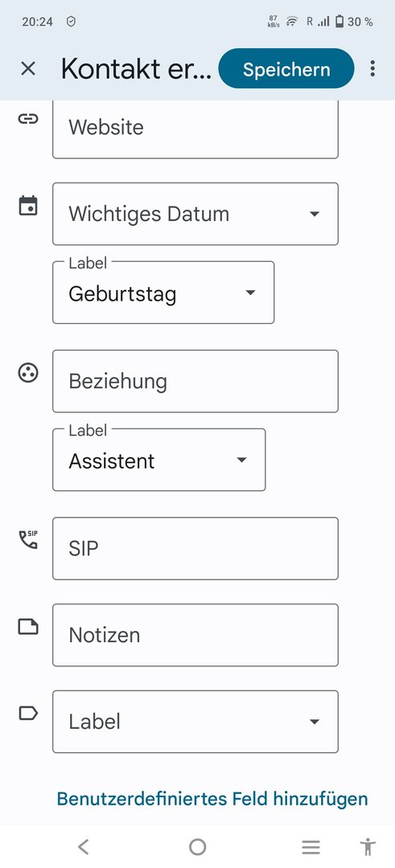Tap the note icon beside Notizen

28,627
